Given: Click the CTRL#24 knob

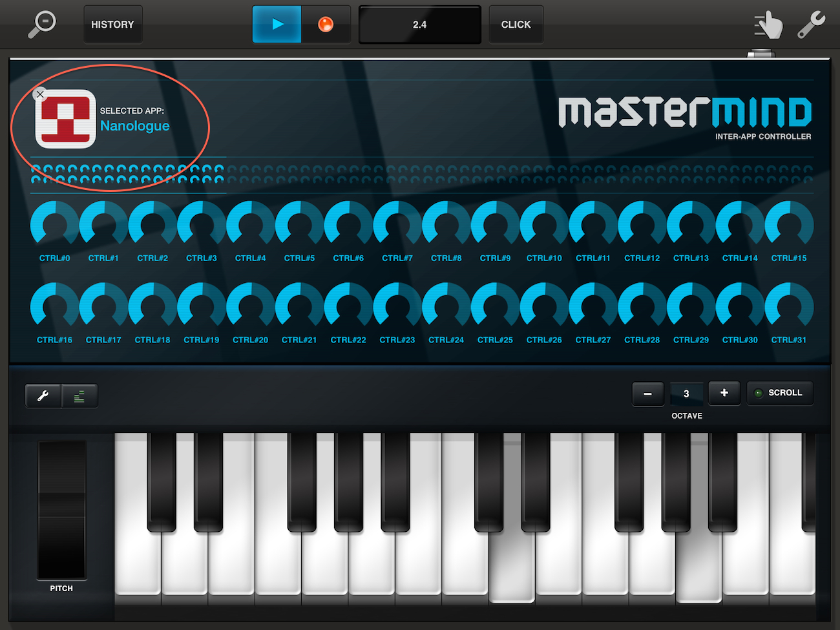Looking at the screenshot, I should click(x=446, y=306).
